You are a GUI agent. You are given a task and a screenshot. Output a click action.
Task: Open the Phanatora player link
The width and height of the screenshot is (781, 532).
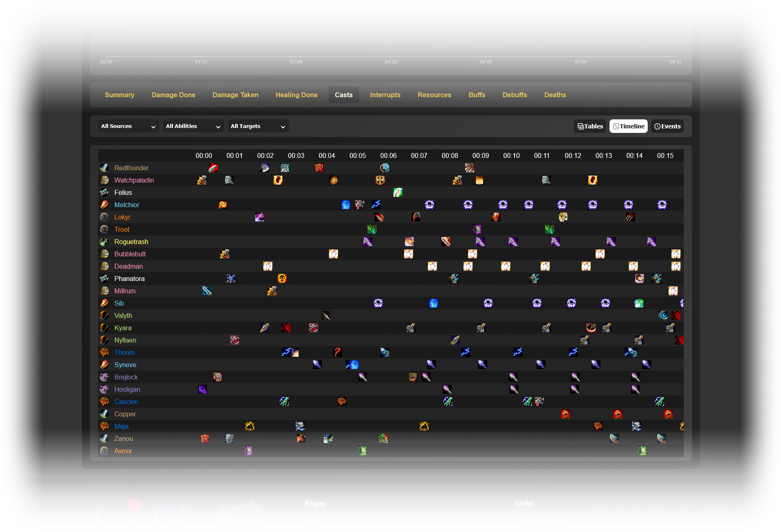(x=130, y=279)
